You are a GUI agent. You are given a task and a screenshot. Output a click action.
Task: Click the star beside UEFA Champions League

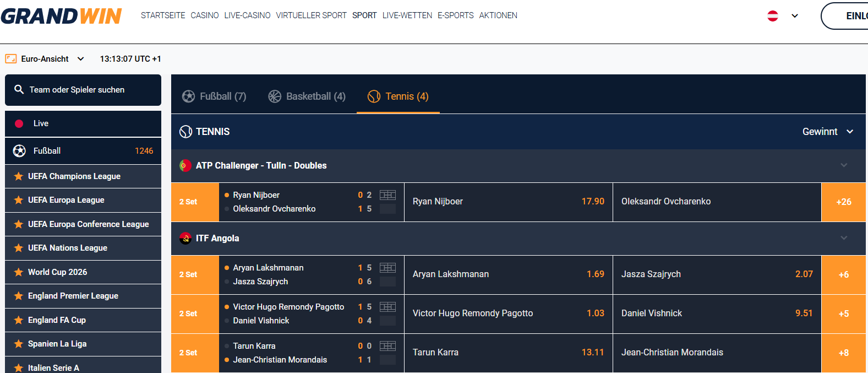click(18, 176)
